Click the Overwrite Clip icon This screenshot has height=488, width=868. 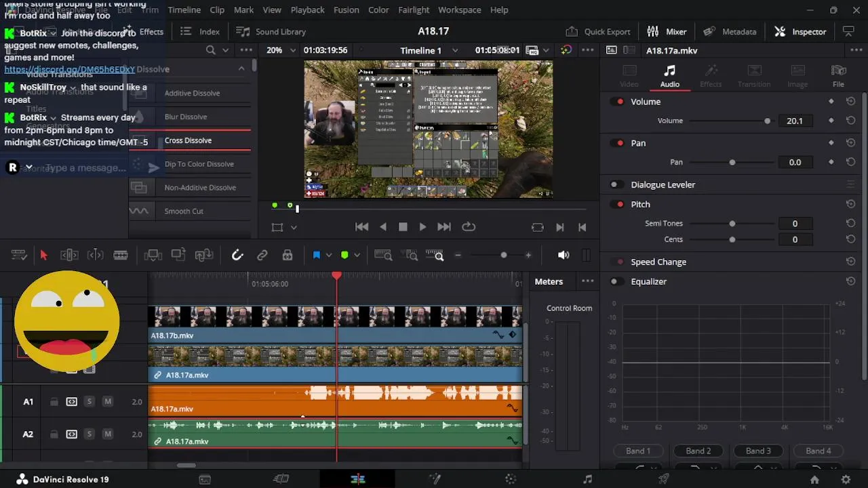[178, 255]
